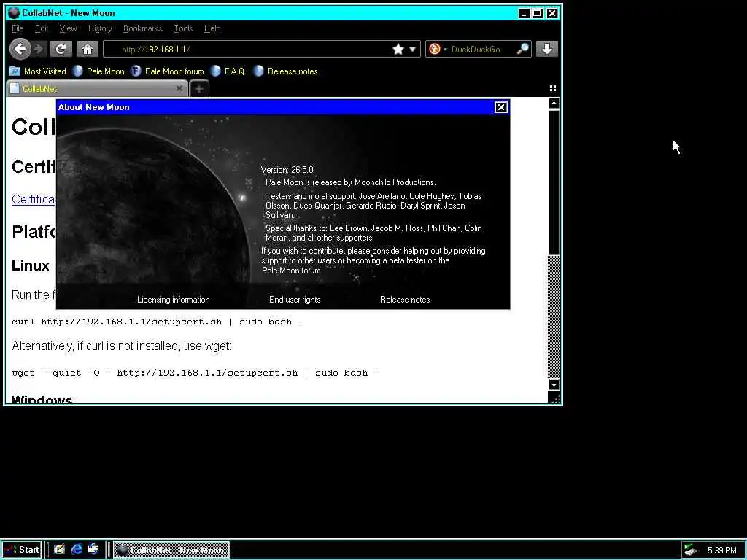Viewport: 747px width, 560px height.
Task: Open the DuckDuckGo search engine selector
Action: pos(438,49)
